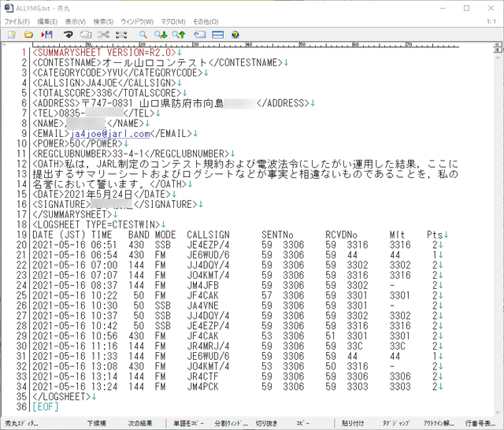Click the Find Previous up-arrow icon
This screenshot has width=504, height=430.
[x=179, y=35]
